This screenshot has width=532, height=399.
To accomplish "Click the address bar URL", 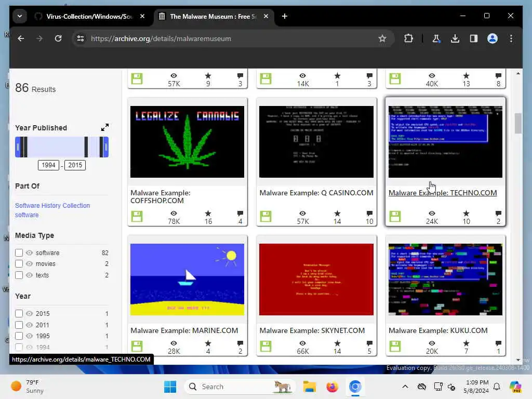I will click(161, 38).
